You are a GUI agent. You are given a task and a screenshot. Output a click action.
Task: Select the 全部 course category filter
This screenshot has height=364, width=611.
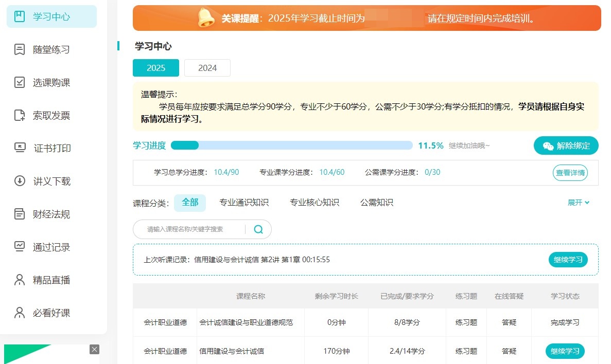tap(190, 203)
